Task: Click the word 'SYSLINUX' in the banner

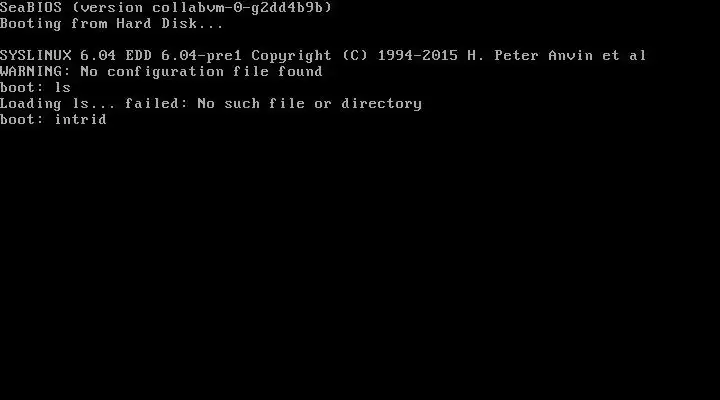Action: [35, 56]
